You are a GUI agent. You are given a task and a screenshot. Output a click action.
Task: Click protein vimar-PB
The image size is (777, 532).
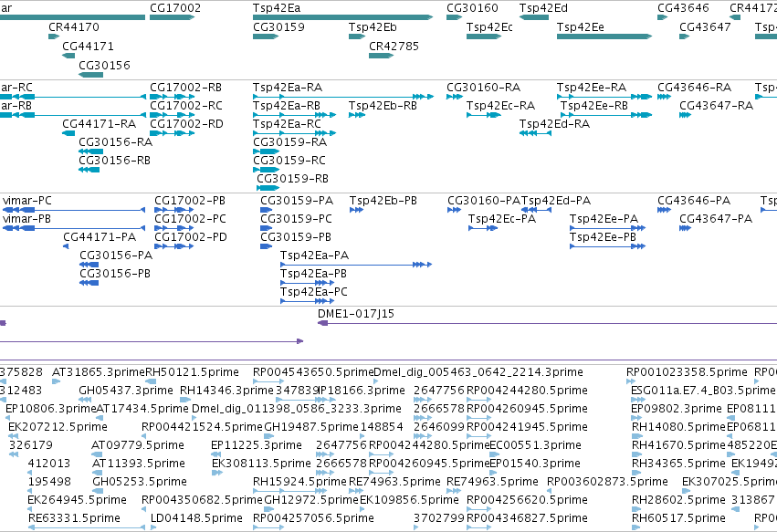(x=74, y=228)
